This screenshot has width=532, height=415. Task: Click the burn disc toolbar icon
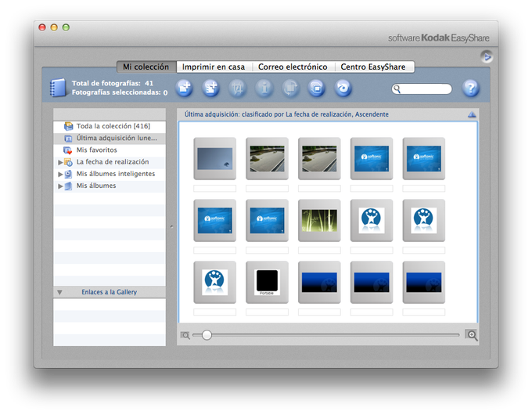click(x=343, y=88)
